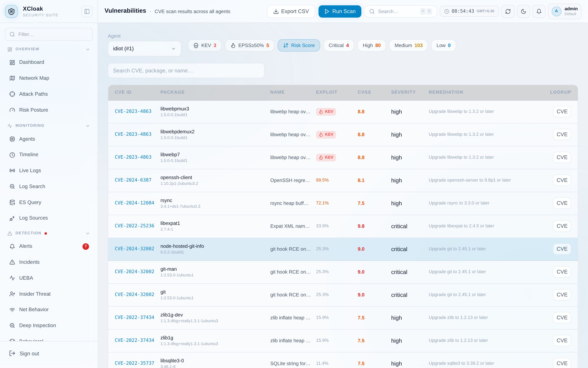
Task: Collapse the Overview section chevron
Action: 88,49
